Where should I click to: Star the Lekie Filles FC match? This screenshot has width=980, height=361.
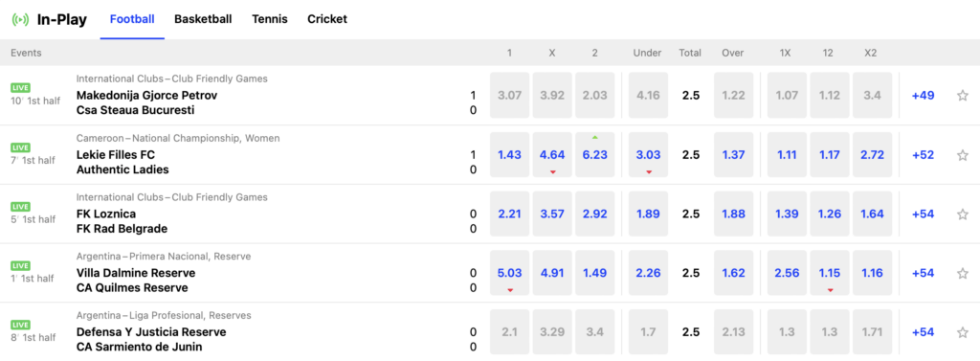(x=963, y=155)
